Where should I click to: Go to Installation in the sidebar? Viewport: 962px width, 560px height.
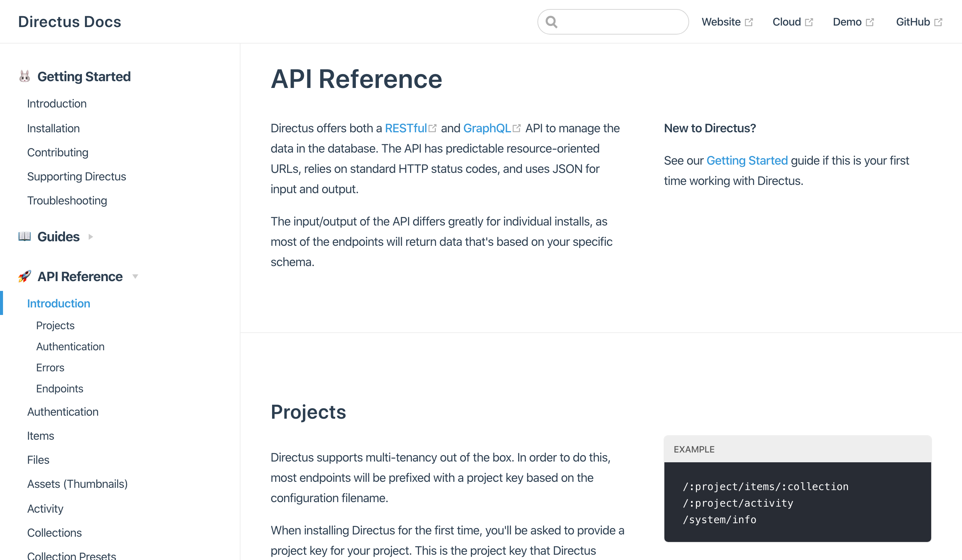(53, 128)
